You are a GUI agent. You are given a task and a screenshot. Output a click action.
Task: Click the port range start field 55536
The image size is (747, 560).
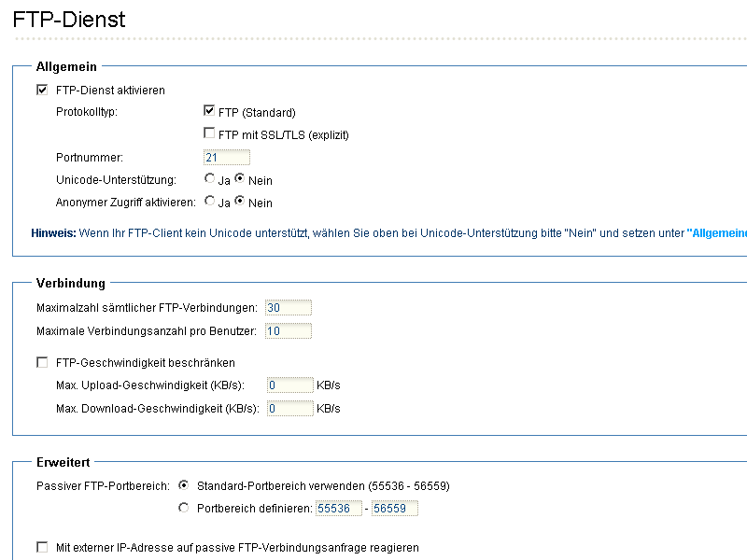click(x=339, y=508)
